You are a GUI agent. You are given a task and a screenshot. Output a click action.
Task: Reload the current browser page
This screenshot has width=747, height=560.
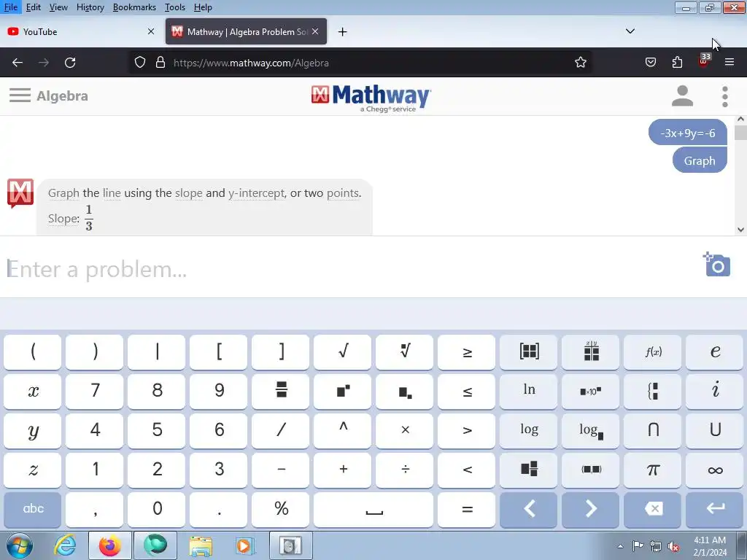(x=70, y=63)
